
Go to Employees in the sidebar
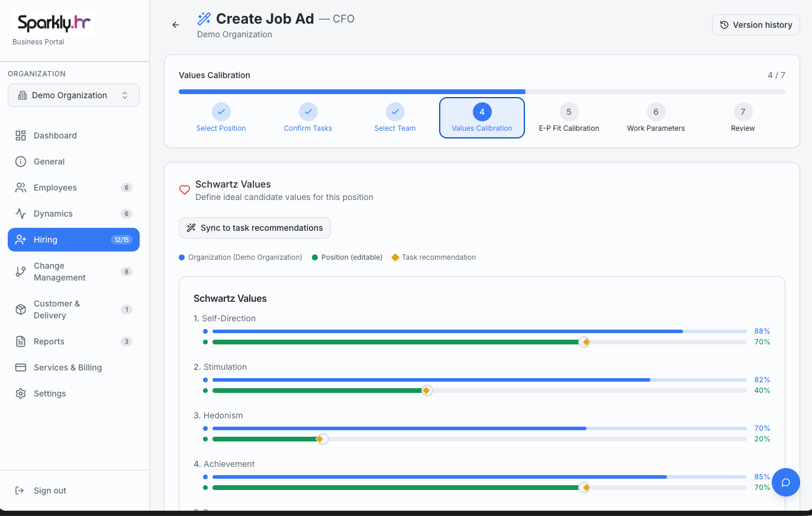(x=73, y=188)
